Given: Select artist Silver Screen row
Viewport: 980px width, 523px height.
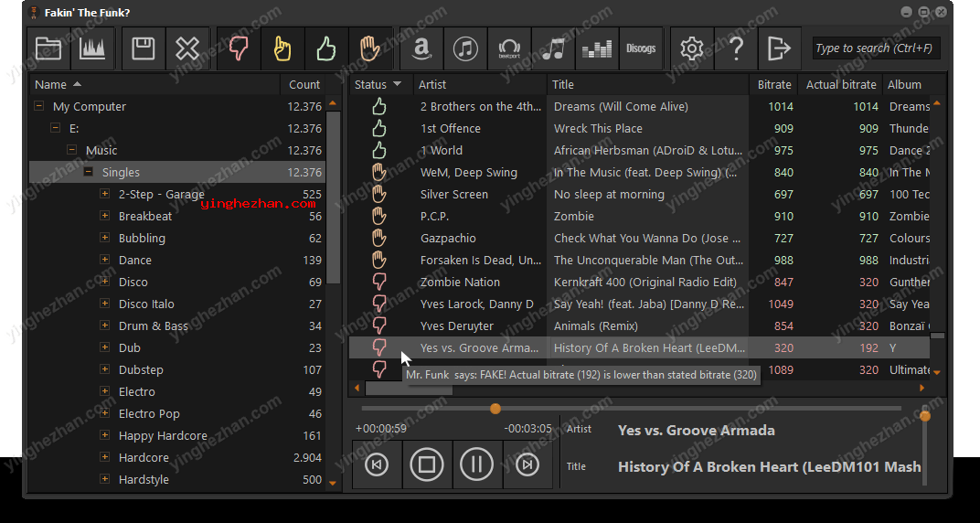Looking at the screenshot, I should pyautogui.click(x=453, y=195).
